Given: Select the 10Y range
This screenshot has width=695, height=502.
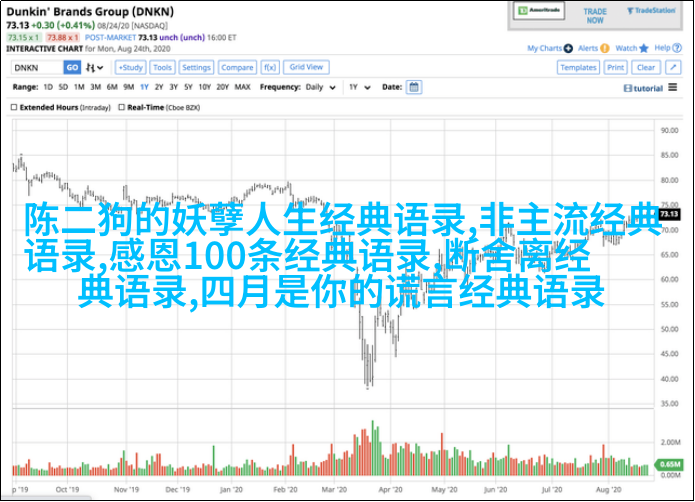Looking at the screenshot, I should click(204, 87).
